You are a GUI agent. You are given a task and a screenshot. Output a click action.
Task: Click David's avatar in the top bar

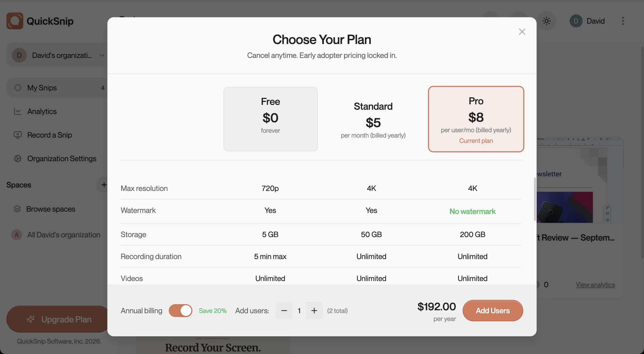[576, 21]
